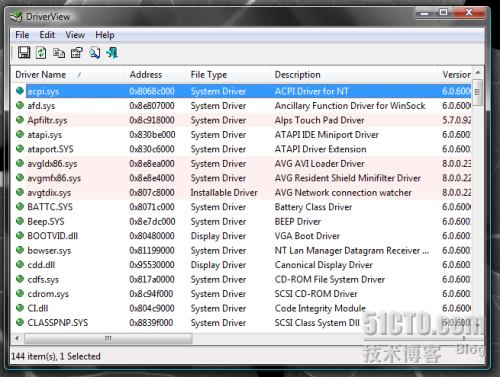
Task: Select the bowser.sys driver name
Action: [x=49, y=250]
